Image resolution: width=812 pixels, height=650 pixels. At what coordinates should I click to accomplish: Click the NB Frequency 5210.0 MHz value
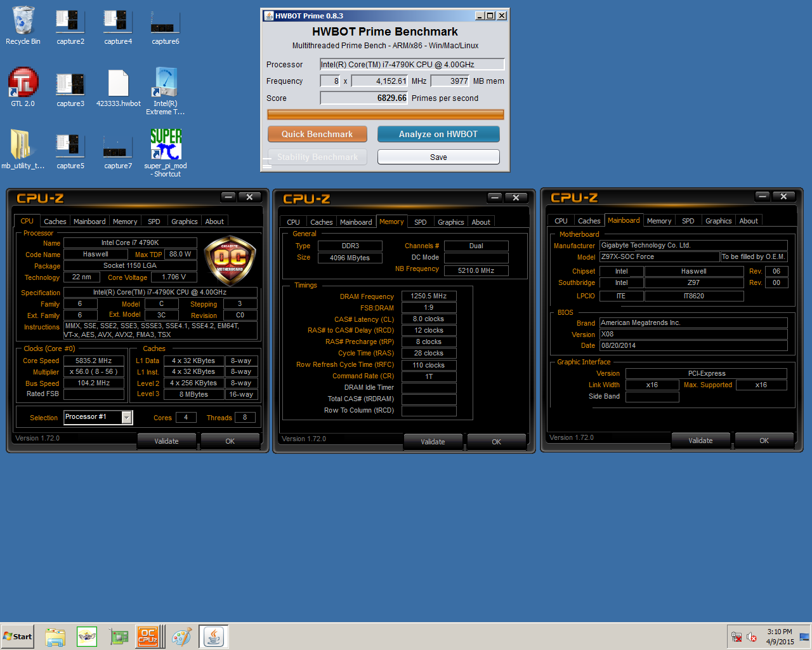point(476,270)
